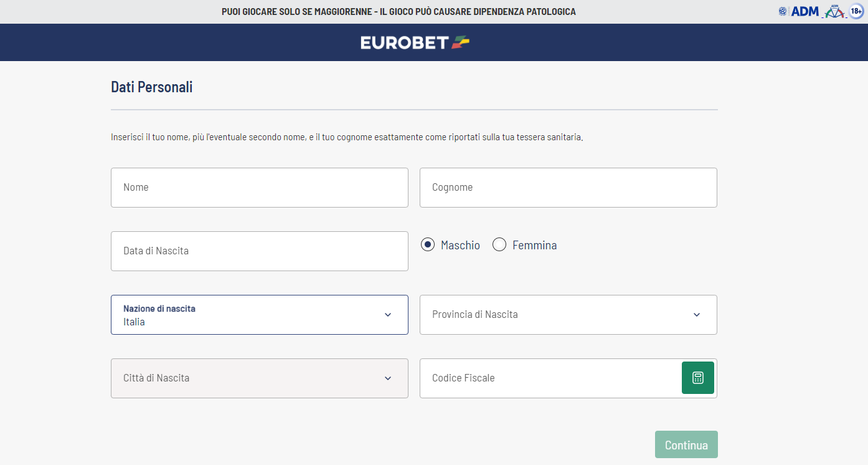
Task: Click the ADM agency logo
Action: coord(799,11)
